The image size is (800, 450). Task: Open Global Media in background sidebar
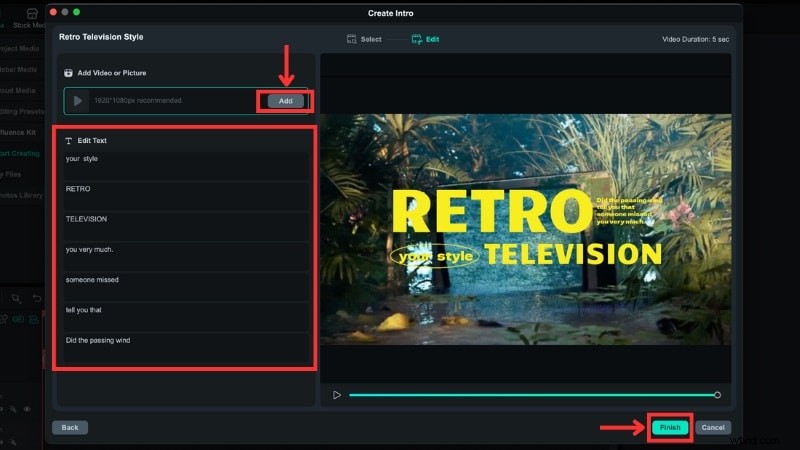click(x=18, y=69)
